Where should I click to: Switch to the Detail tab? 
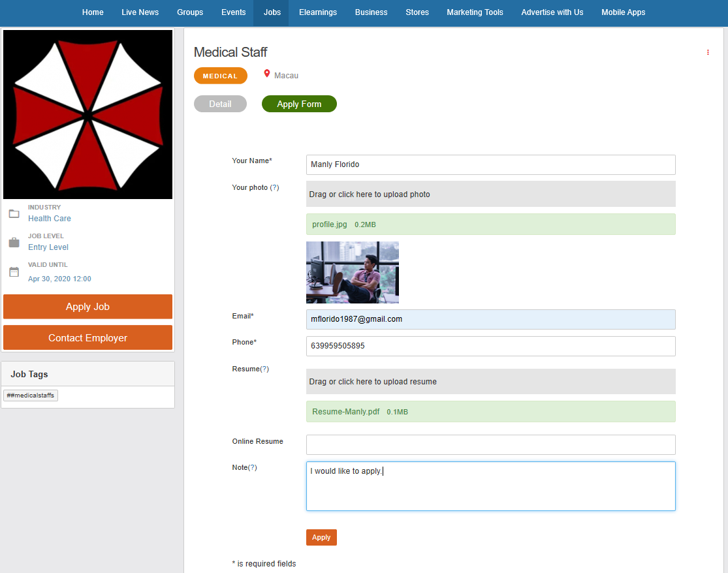pyautogui.click(x=220, y=104)
